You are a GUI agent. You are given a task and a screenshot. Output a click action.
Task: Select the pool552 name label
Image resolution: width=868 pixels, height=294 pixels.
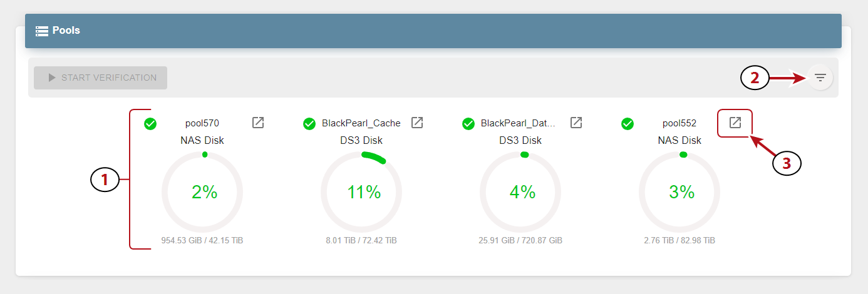pos(679,123)
